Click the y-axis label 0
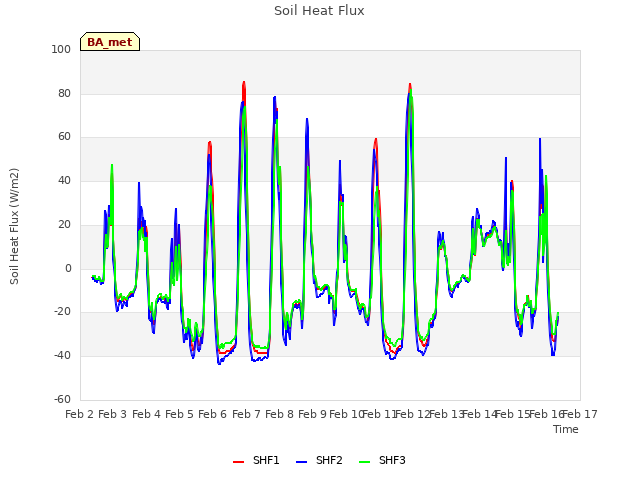 (68, 269)
